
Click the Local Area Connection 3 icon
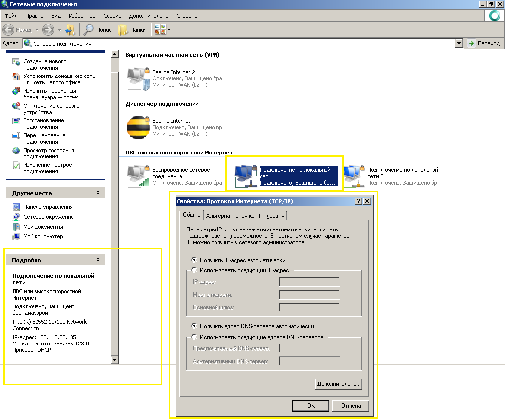click(x=353, y=176)
